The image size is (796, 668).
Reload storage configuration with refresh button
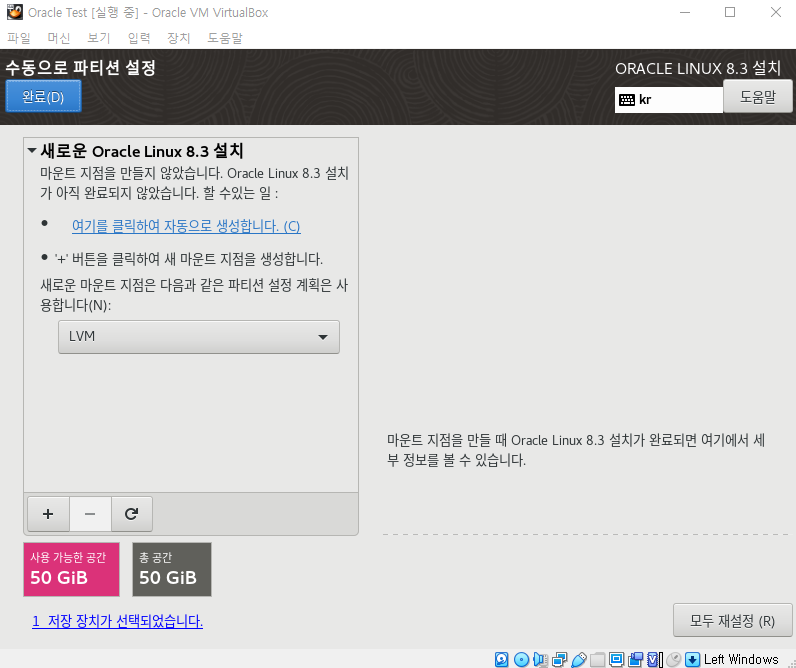click(131, 514)
